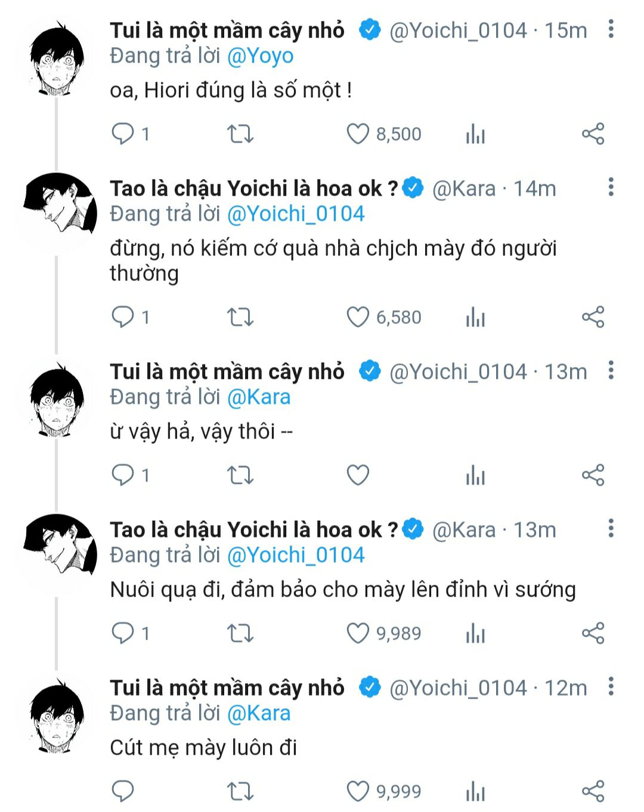
Task: Like the "ừ vậy hả, vậy thôi" tweet
Action: [358, 475]
